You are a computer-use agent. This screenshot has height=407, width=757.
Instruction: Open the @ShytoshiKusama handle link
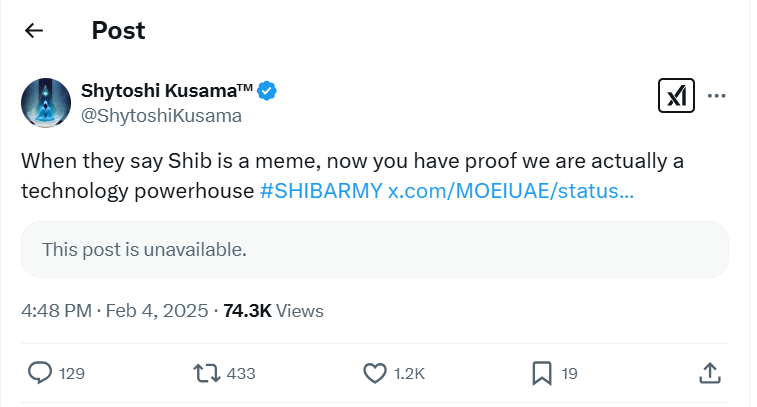click(160, 115)
